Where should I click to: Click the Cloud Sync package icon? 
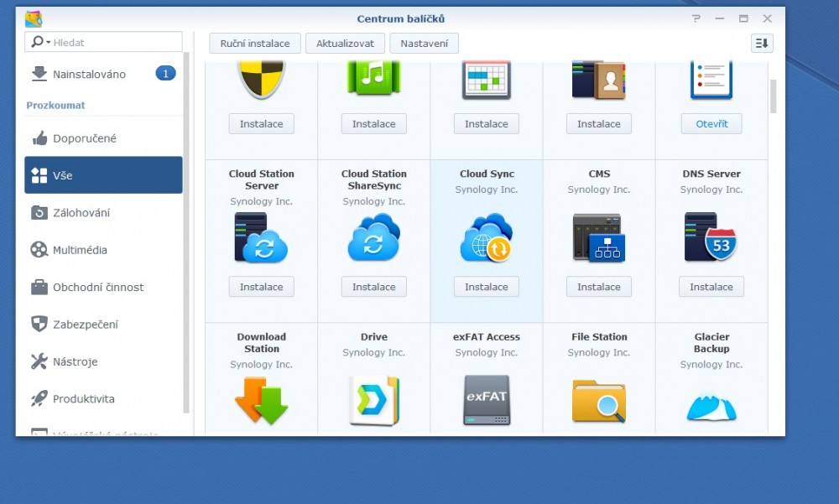click(486, 238)
